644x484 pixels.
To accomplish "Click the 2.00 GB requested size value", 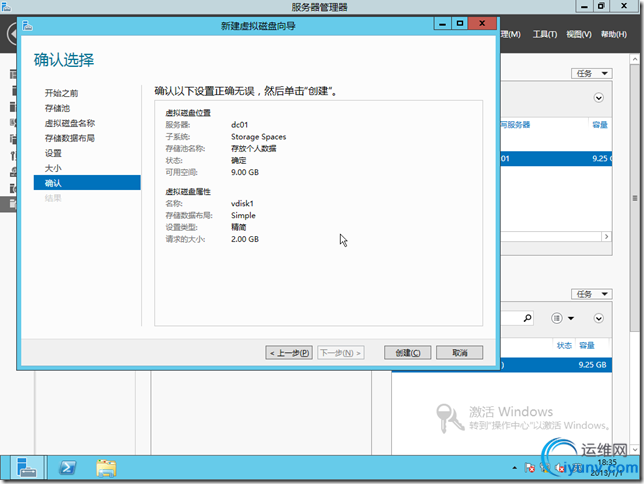I will [245, 239].
